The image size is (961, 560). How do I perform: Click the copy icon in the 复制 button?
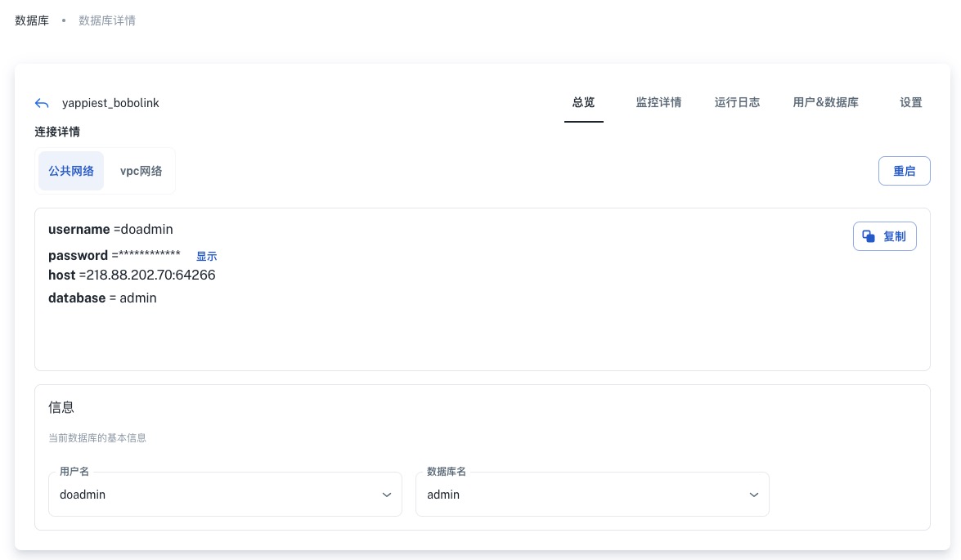pos(869,236)
